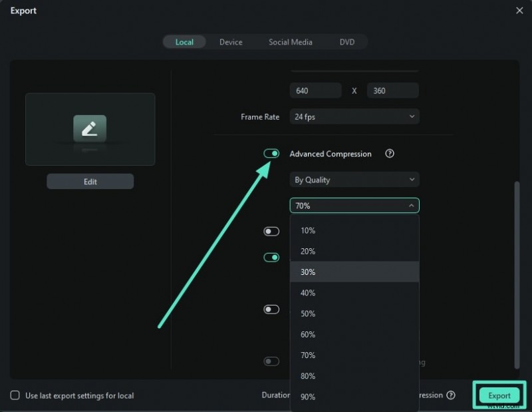Click the help icon beside Advanced Compression
Screen dimensions: 532x412
[390, 154]
